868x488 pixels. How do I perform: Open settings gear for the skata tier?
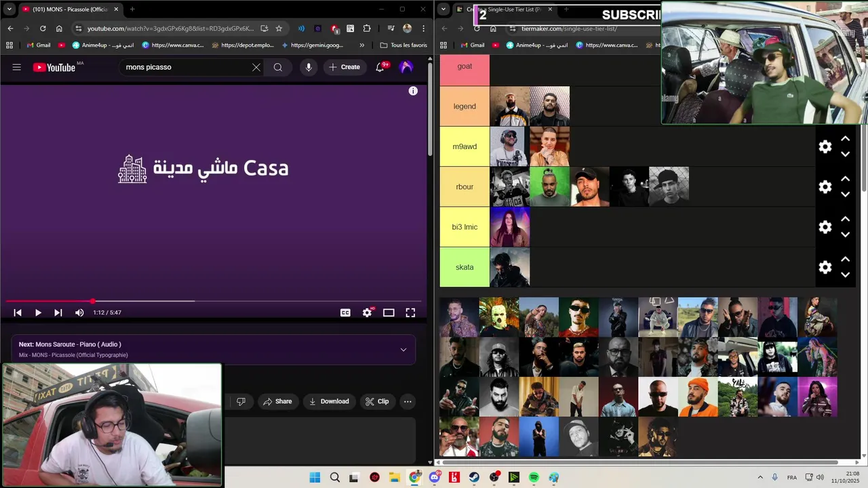825,267
